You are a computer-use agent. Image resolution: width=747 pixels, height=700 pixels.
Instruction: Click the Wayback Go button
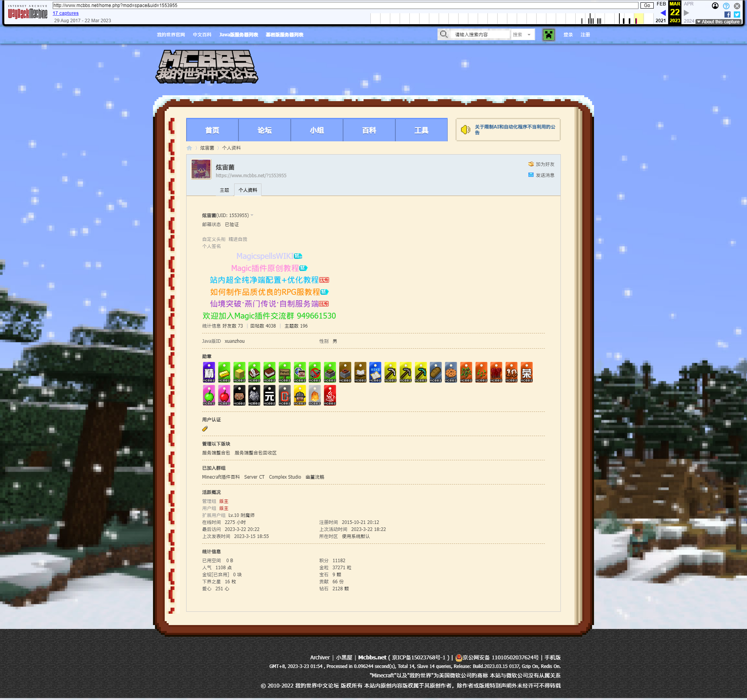647,5
